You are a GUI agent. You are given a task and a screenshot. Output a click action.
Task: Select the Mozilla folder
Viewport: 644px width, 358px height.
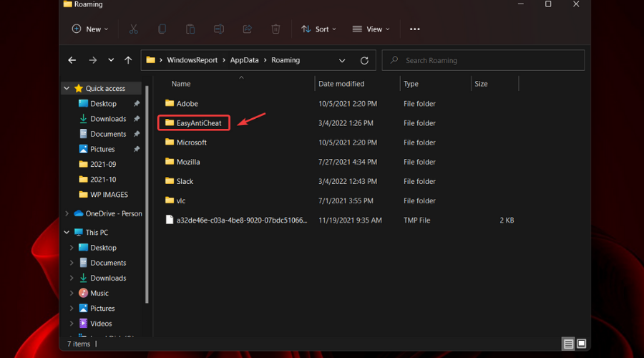coord(182,162)
